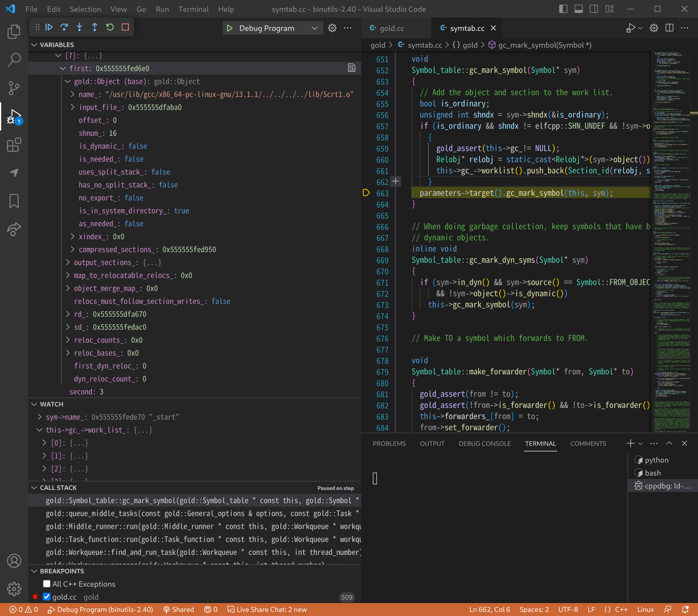Open the Terminal menu
Viewport: 698px width, 616px height.
point(193,9)
